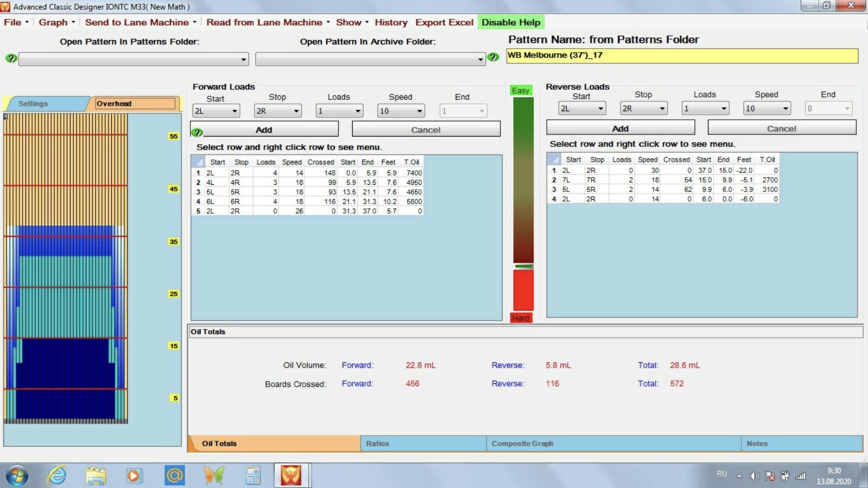
Task: Open Internet Explorer from the taskbar
Action: [57, 476]
